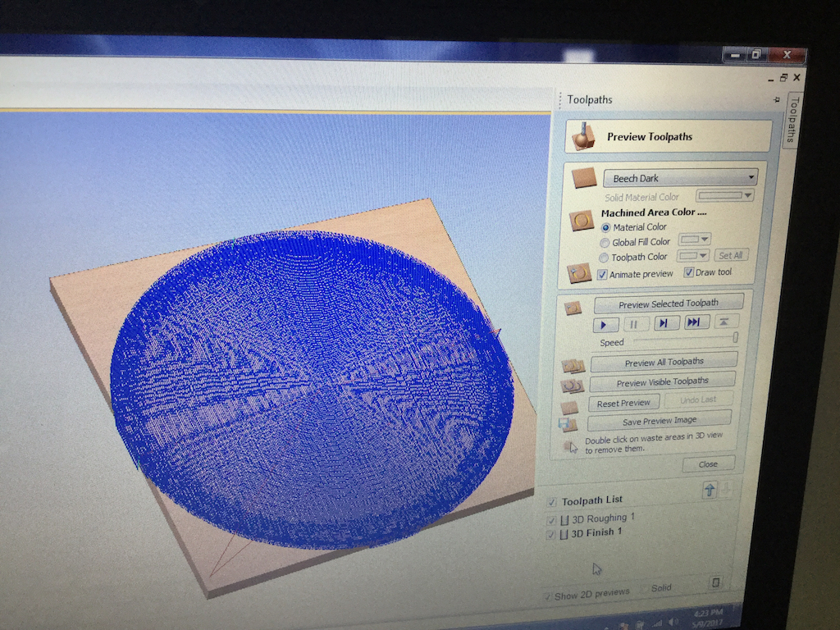Adjust the preview Speed slider handle

click(x=736, y=337)
